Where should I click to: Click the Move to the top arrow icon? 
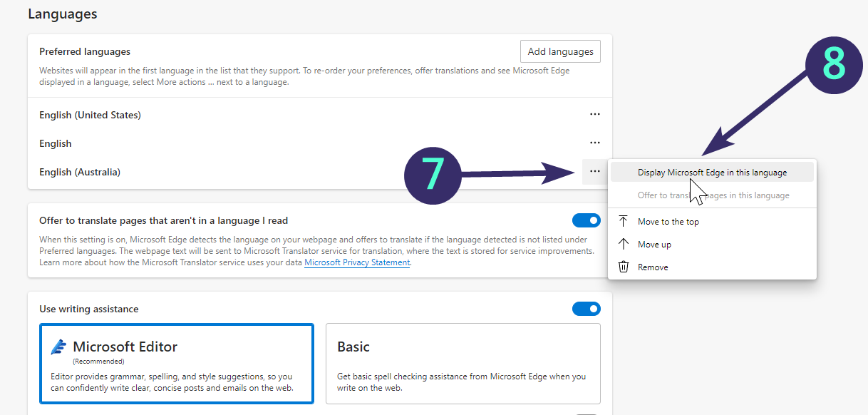(624, 222)
